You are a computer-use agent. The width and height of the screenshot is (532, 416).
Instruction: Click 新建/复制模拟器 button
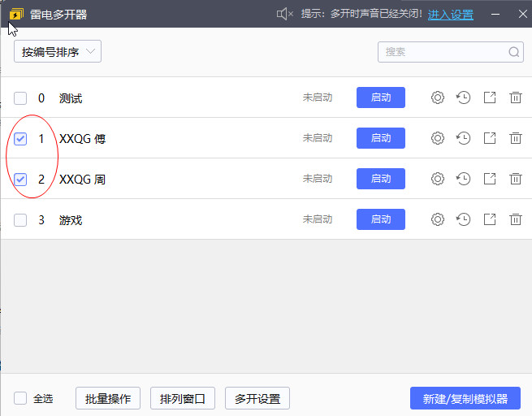click(465, 398)
